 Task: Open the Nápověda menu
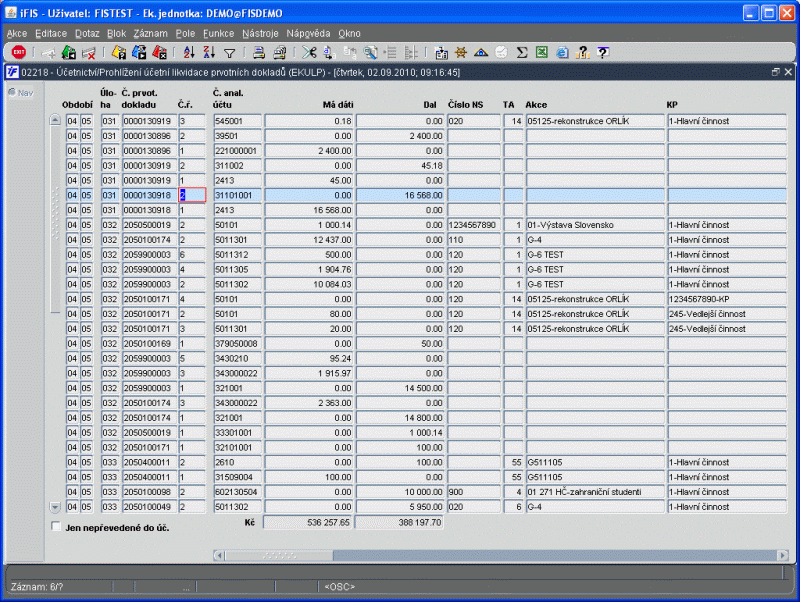coord(309,33)
